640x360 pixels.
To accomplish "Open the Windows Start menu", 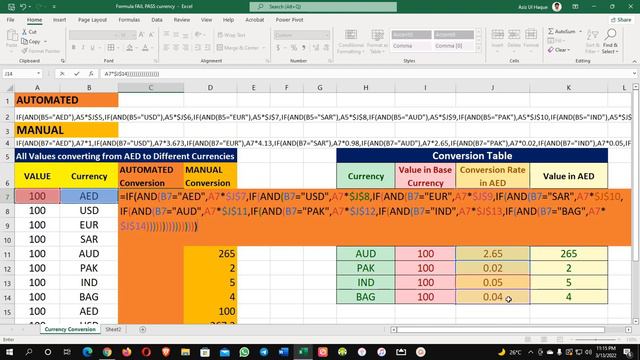I will [9, 352].
